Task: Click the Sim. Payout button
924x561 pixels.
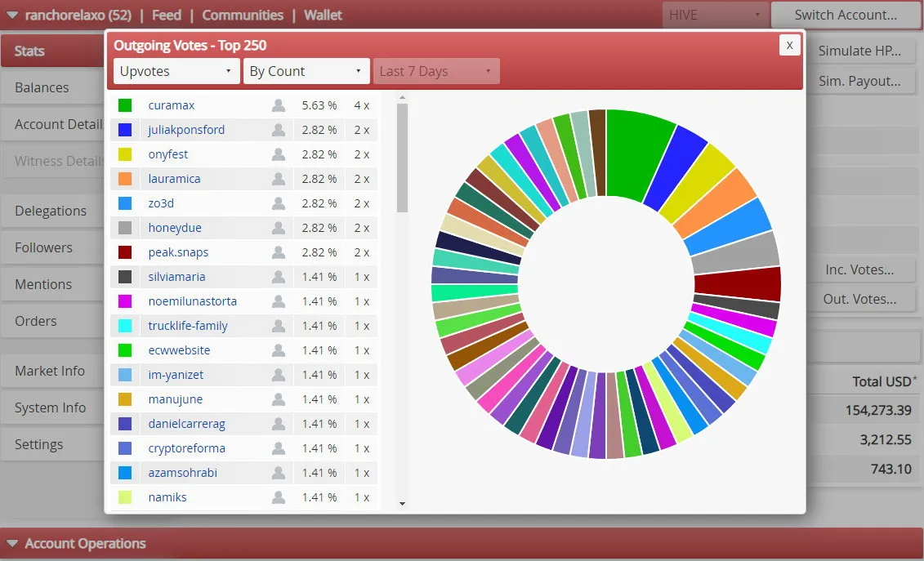Action: point(859,82)
